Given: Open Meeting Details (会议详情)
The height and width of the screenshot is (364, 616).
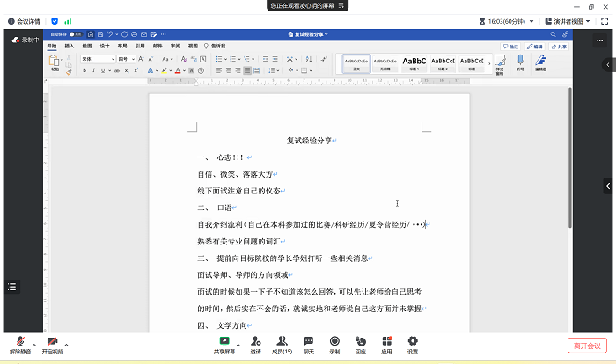Looking at the screenshot, I should point(25,20).
